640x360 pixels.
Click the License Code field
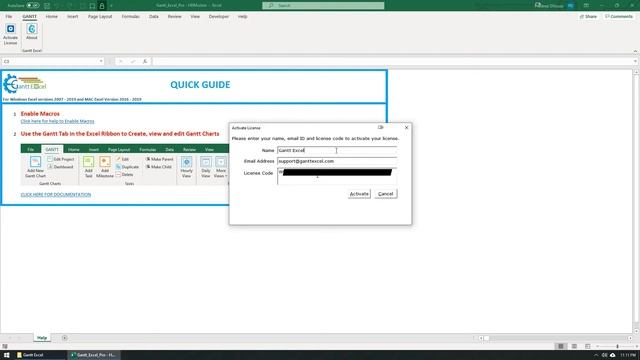337,176
